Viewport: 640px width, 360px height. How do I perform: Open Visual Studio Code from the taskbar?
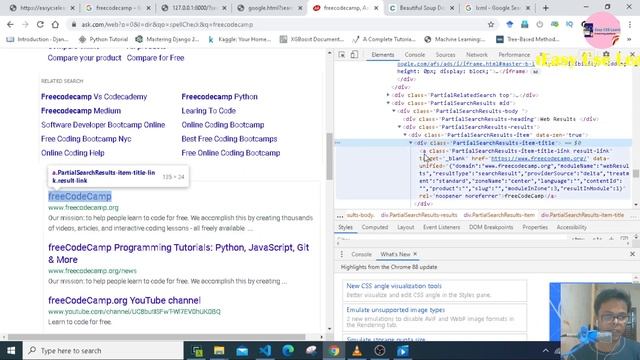tap(265, 351)
